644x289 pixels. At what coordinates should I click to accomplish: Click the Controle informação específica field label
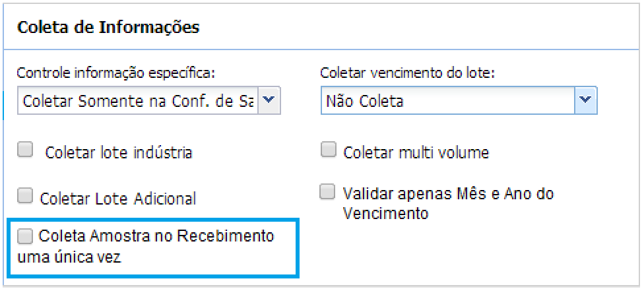click(x=115, y=72)
